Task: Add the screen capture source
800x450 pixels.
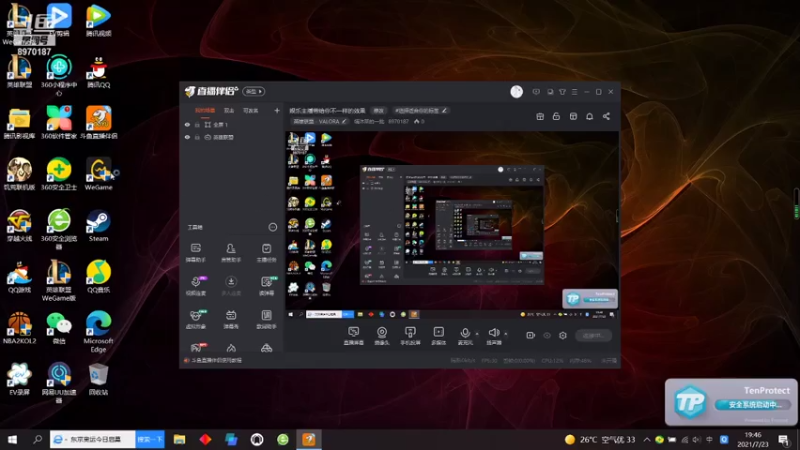Action: pyautogui.click(x=353, y=336)
